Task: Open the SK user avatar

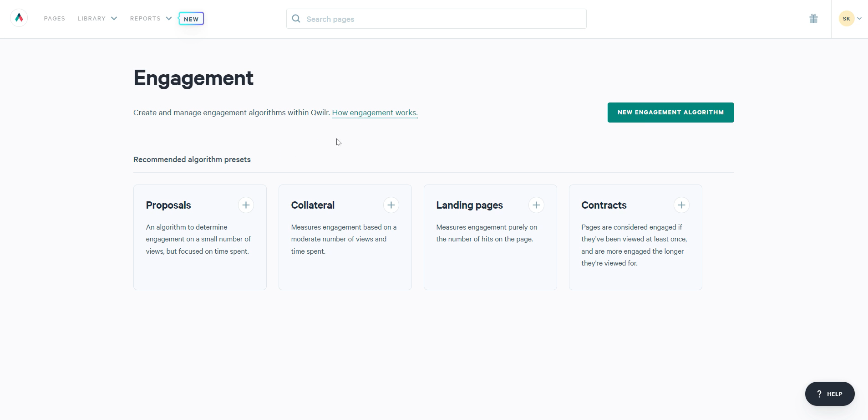Action: click(x=847, y=19)
